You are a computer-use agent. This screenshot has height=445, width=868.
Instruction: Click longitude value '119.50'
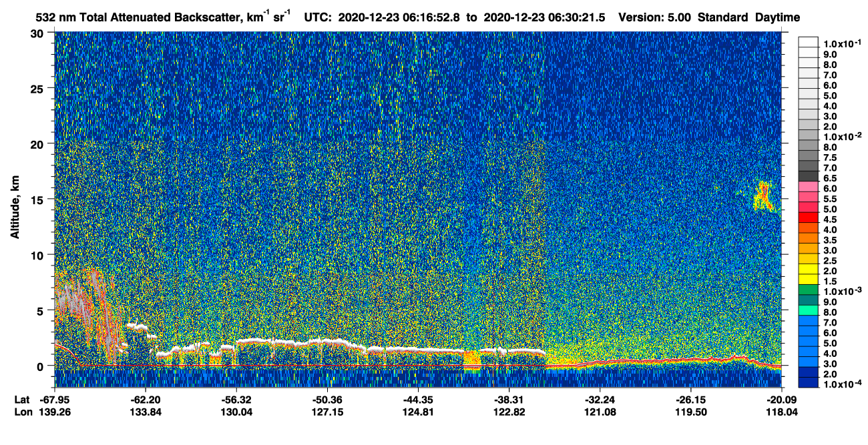click(690, 412)
